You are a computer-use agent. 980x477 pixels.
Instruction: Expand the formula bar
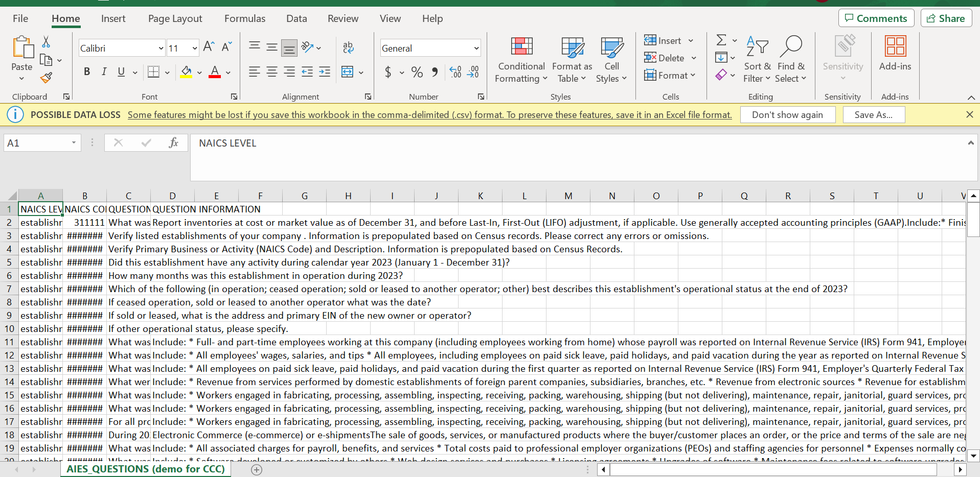(x=970, y=143)
